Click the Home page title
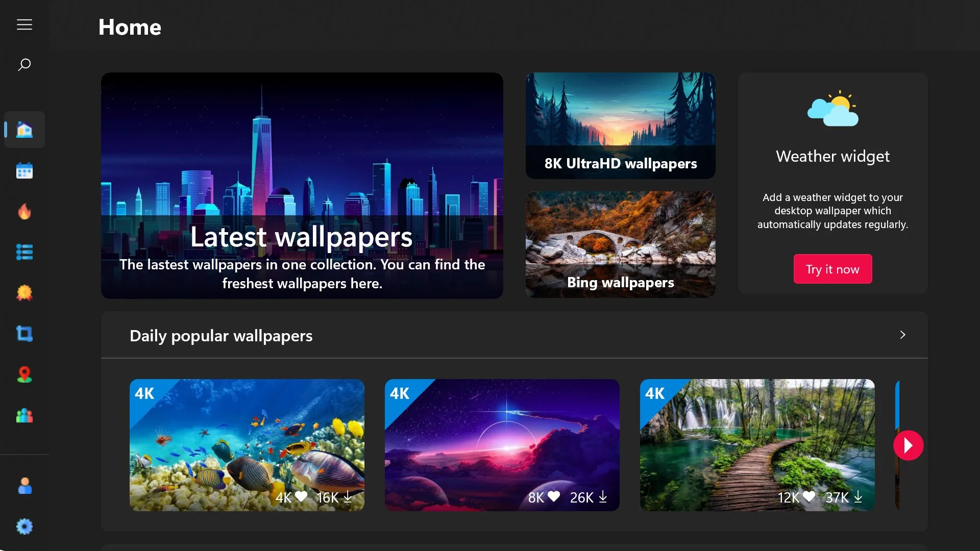This screenshot has width=980, height=551. tap(130, 27)
